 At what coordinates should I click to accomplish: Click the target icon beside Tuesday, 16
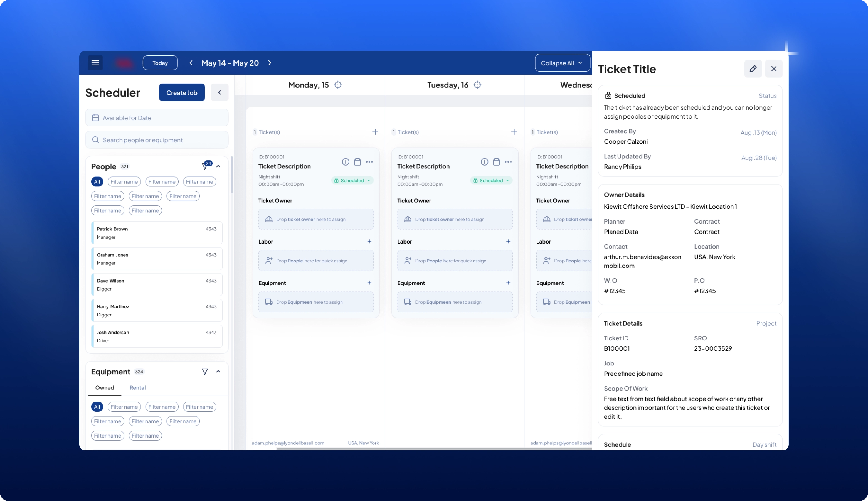477,85
